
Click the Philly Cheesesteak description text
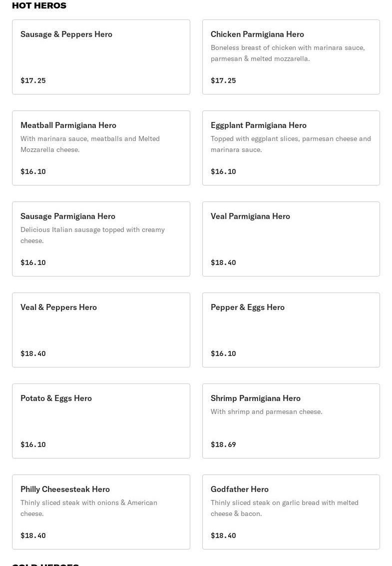click(89, 508)
